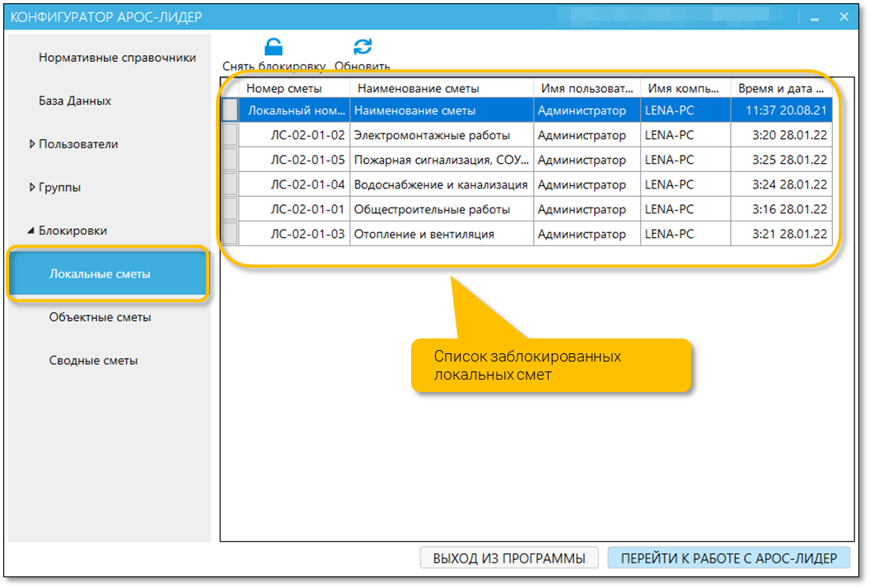Click Электромонтажные работы cell
This screenshot has height=588, width=870.
[x=442, y=135]
